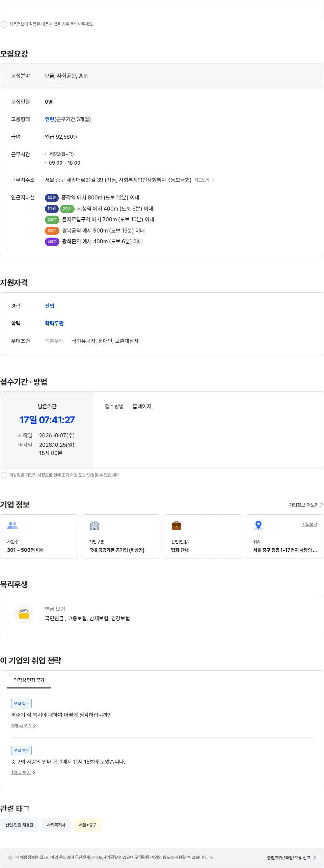Click 국내 공공기관·공기업 (비상장) text
Viewport: 324px width, 868px height.
coord(117,550)
